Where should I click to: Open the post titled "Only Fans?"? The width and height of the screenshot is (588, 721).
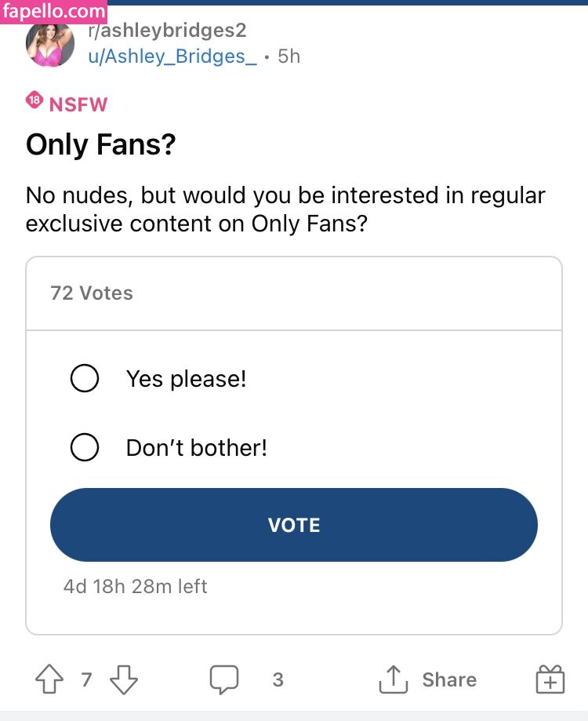[x=100, y=144]
